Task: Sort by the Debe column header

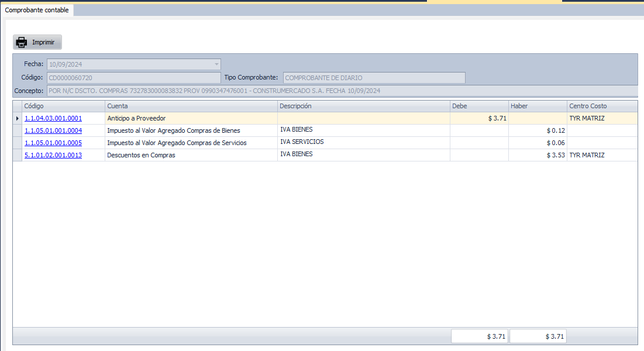Action: tap(478, 106)
